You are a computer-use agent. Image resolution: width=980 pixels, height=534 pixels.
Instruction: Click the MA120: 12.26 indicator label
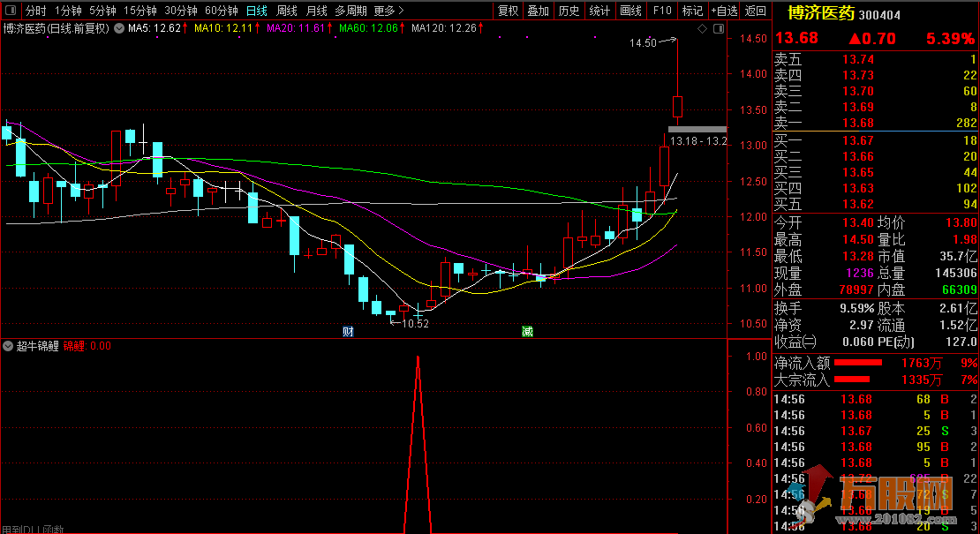click(x=444, y=28)
